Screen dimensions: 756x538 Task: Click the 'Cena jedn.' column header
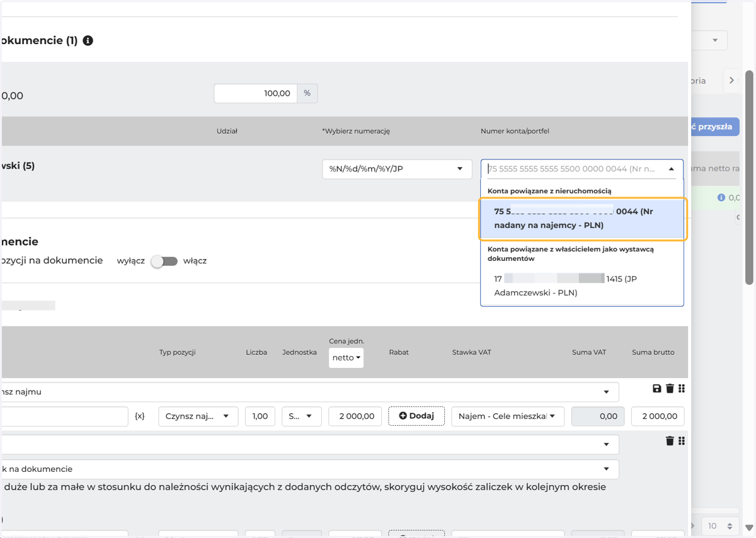(346, 341)
